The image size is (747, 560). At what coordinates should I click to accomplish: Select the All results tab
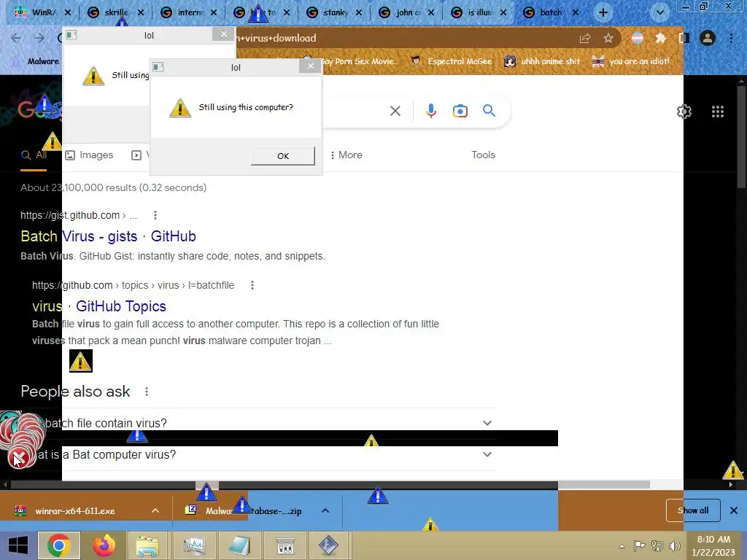(34, 155)
